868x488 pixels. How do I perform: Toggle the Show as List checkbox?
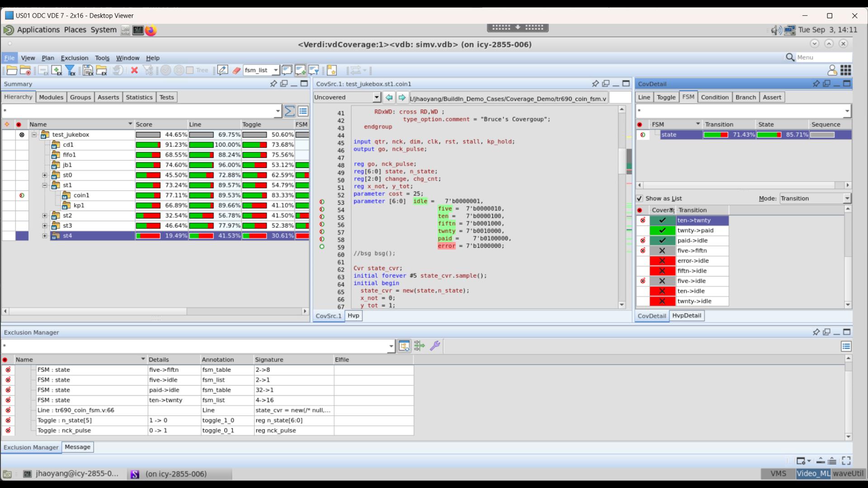639,198
